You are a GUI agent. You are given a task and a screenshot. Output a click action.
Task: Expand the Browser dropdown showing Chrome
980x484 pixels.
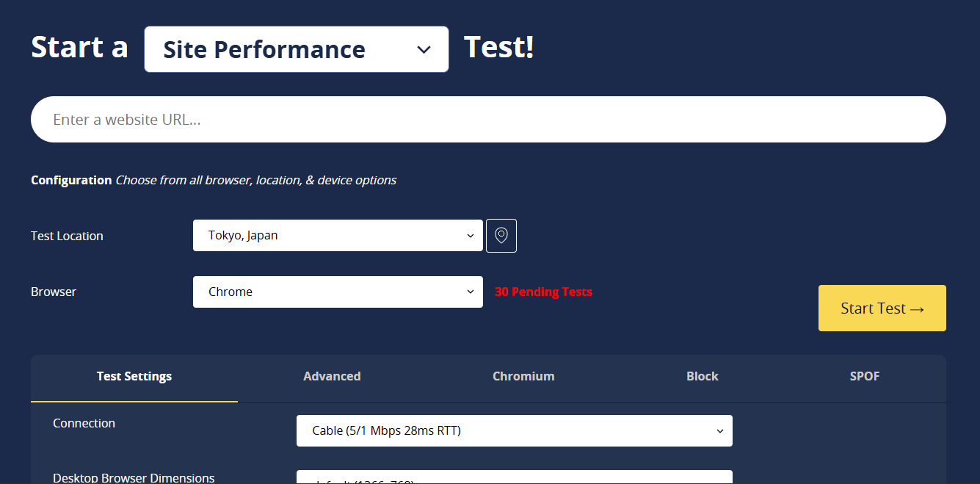tap(338, 292)
